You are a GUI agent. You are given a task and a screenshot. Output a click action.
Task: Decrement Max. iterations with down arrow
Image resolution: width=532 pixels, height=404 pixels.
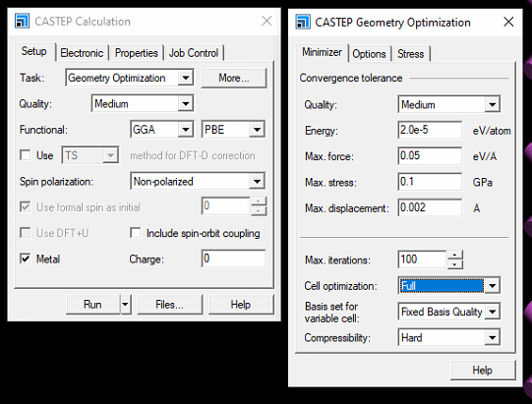[455, 264]
